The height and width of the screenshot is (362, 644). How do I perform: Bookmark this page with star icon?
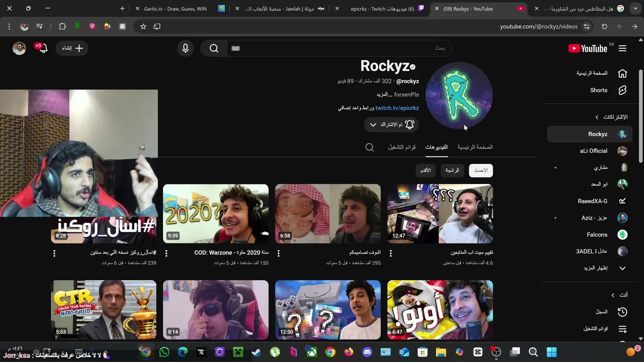pos(143,27)
